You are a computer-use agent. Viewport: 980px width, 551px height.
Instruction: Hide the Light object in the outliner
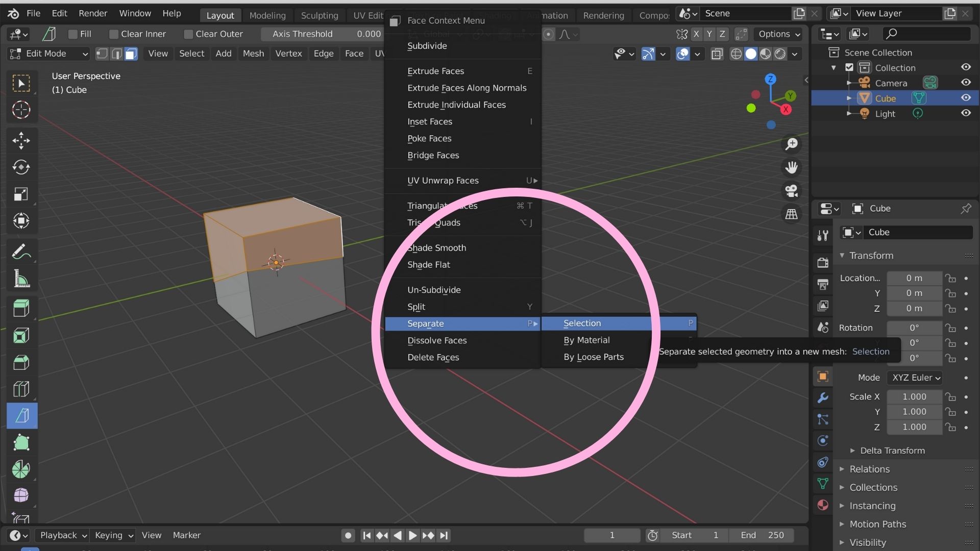pos(966,113)
